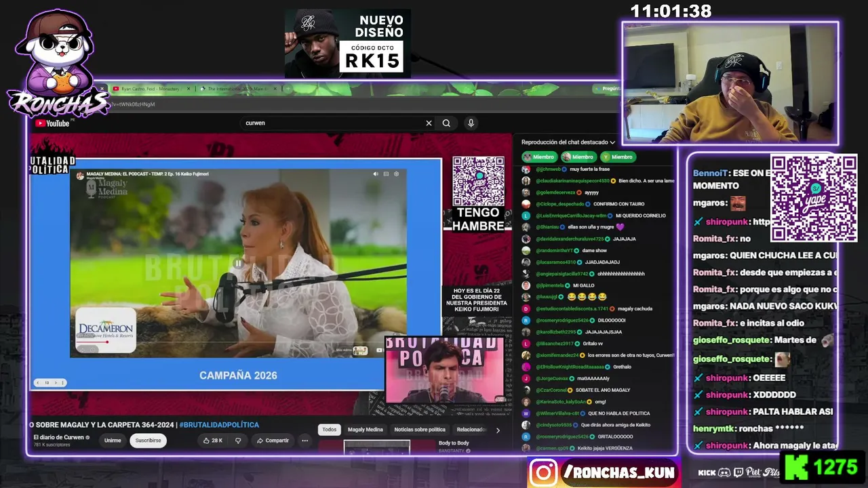Click '781 K suscriptores' subscriber count

coord(52,445)
